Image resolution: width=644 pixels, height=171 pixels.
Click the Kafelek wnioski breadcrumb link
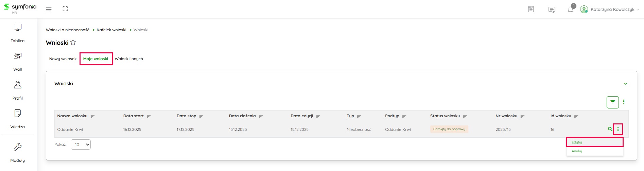coord(111,30)
